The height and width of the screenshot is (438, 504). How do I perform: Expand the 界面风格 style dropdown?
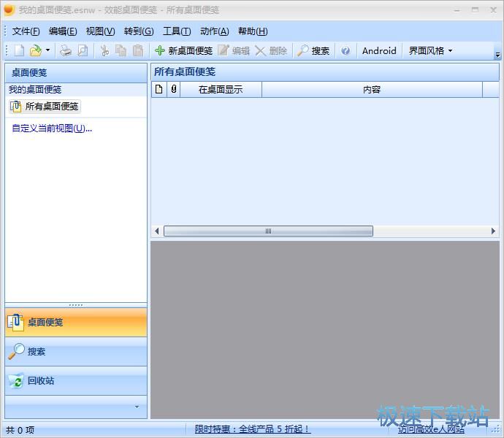(430, 50)
